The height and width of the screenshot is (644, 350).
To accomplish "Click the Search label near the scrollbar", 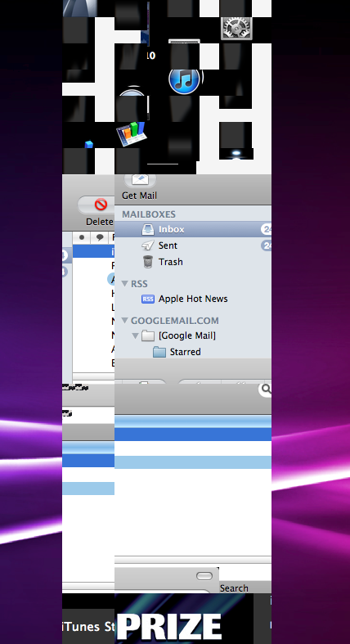I will 234,588.
